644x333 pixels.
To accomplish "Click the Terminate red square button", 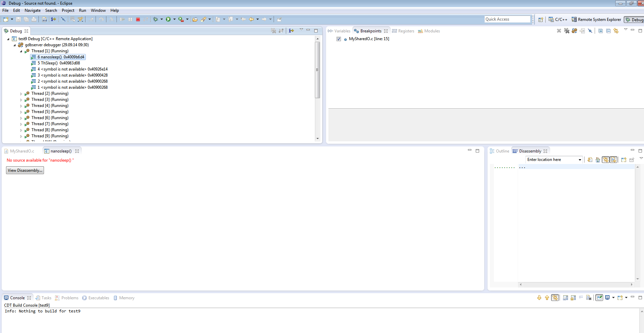I will (138, 20).
